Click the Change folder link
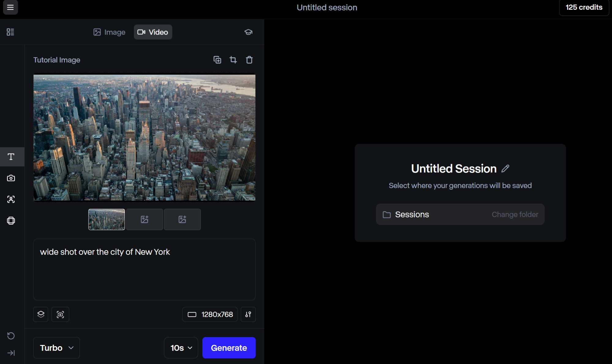 (x=515, y=214)
